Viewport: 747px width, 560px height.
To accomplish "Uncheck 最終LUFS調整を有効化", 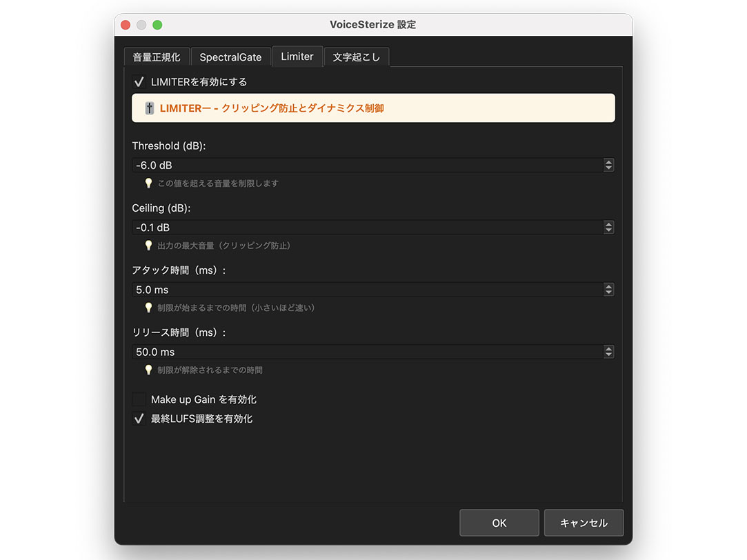I will (139, 418).
